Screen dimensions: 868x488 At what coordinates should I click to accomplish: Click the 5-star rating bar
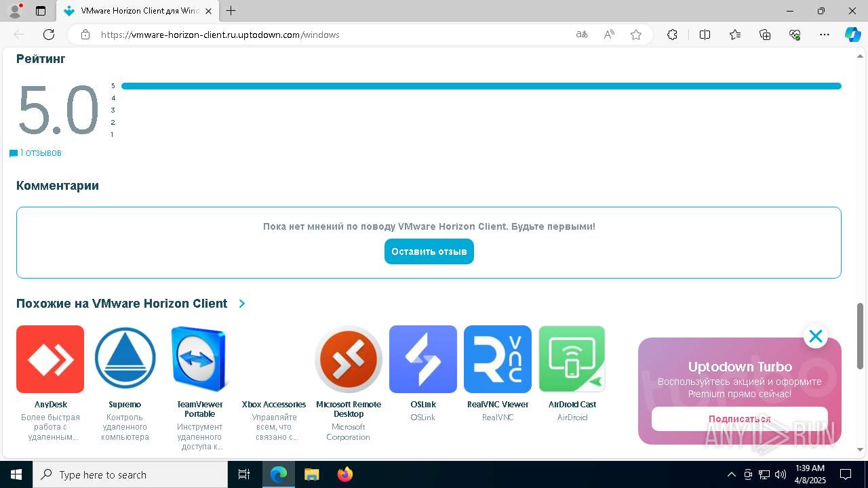[481, 86]
